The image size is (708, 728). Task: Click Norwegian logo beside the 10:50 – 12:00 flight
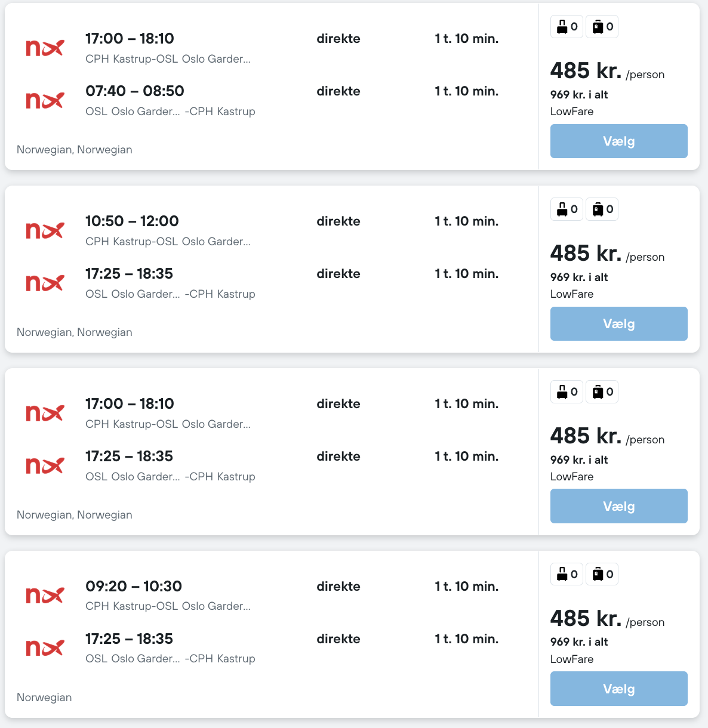45,230
